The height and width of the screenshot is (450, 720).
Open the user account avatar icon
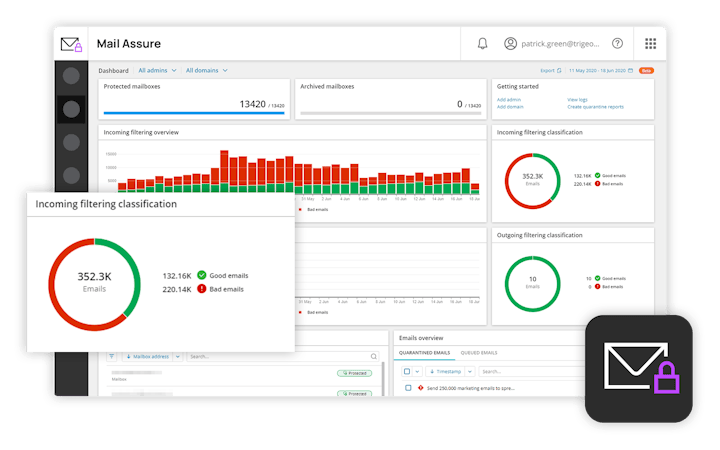point(510,44)
